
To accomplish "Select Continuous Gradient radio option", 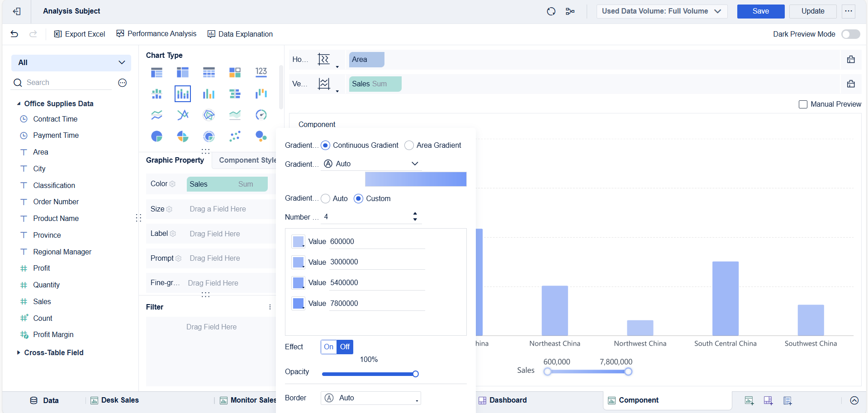I will click(325, 145).
